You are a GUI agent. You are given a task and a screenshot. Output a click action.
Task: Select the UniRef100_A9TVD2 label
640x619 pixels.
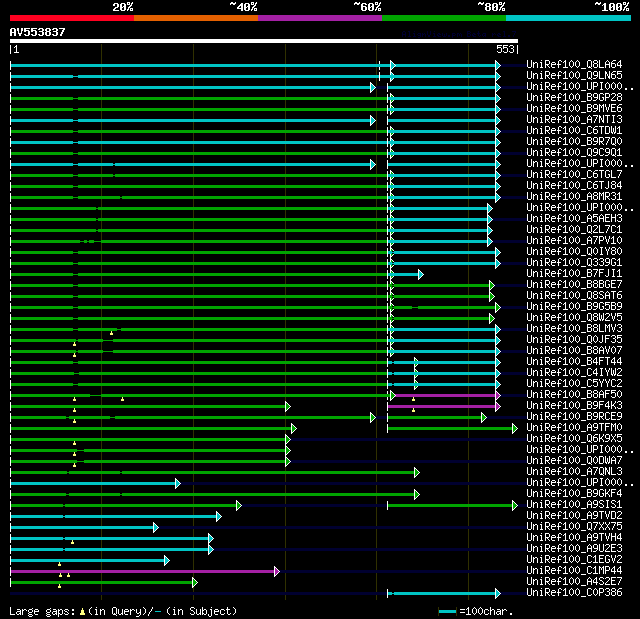(574, 516)
